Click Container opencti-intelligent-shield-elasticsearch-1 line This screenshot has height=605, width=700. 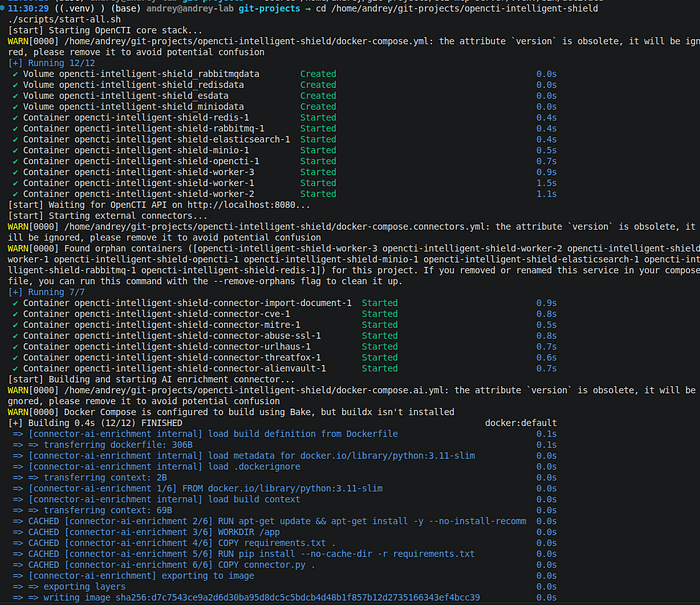[284, 139]
